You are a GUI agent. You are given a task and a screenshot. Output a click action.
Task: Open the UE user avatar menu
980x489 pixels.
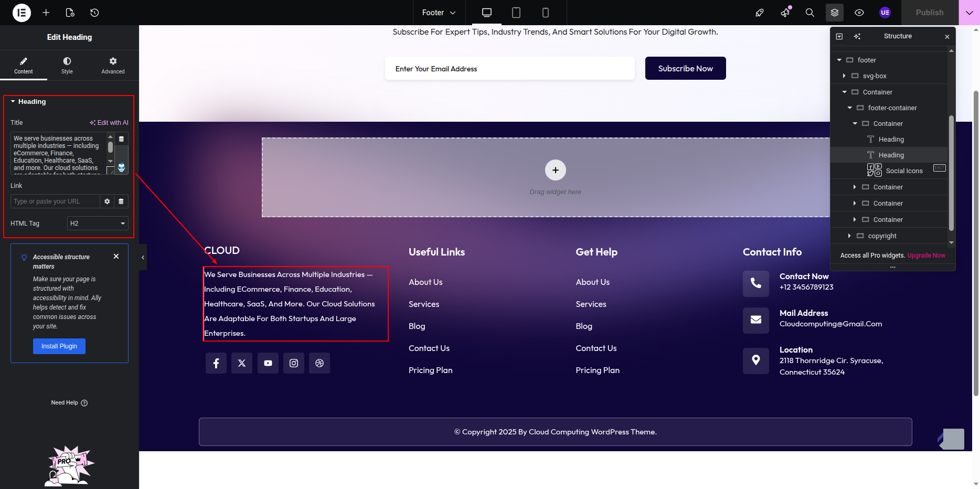pos(885,13)
